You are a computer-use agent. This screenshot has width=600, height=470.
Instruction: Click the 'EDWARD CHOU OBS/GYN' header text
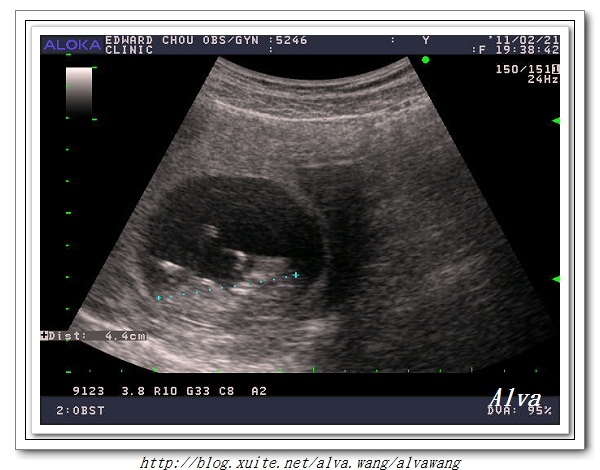(182, 40)
